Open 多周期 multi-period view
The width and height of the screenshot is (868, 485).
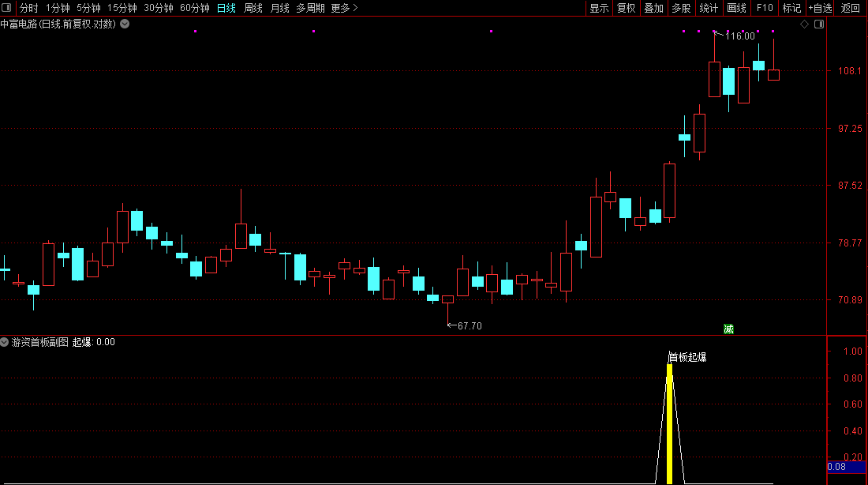pyautogui.click(x=310, y=9)
